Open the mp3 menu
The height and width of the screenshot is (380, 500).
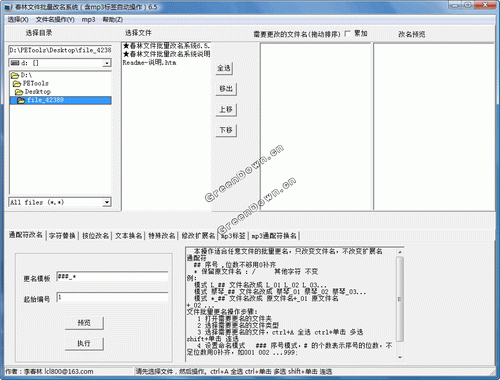[x=88, y=20]
